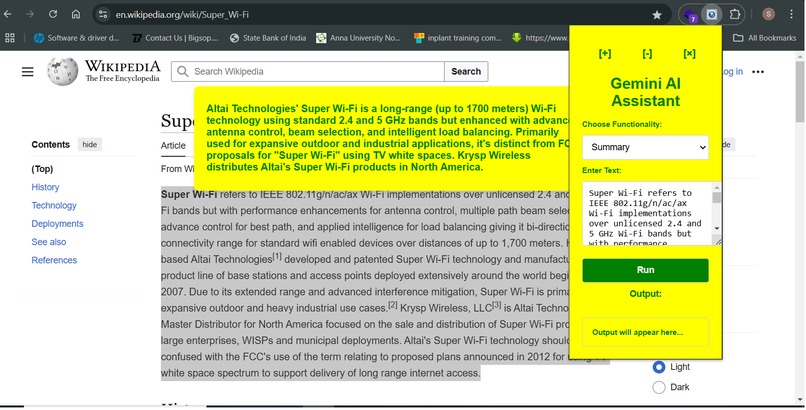Image resolution: width=806 pixels, height=410 pixels.
Task: Jump to Technology section
Action: click(x=54, y=206)
